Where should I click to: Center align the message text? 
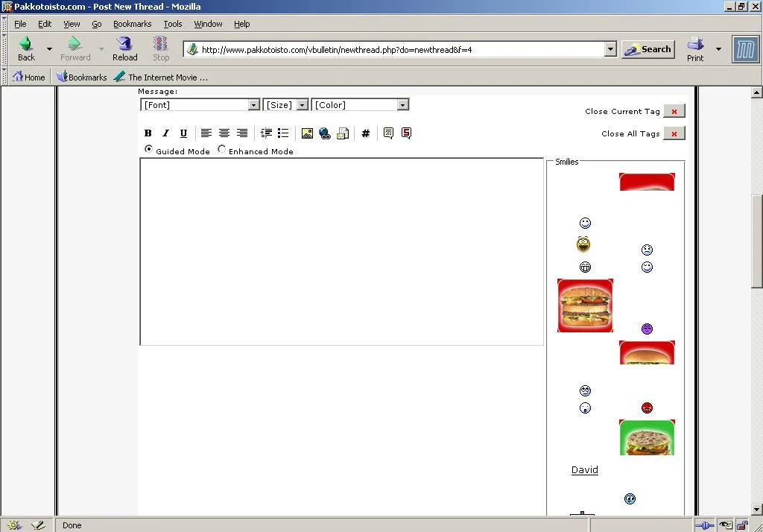[224, 133]
